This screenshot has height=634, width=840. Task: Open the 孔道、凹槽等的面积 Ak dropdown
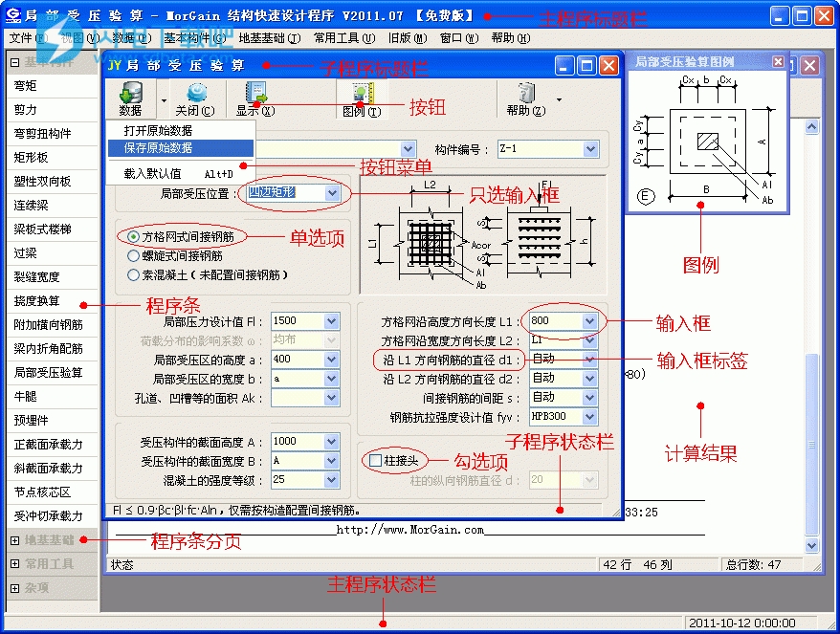coord(332,398)
